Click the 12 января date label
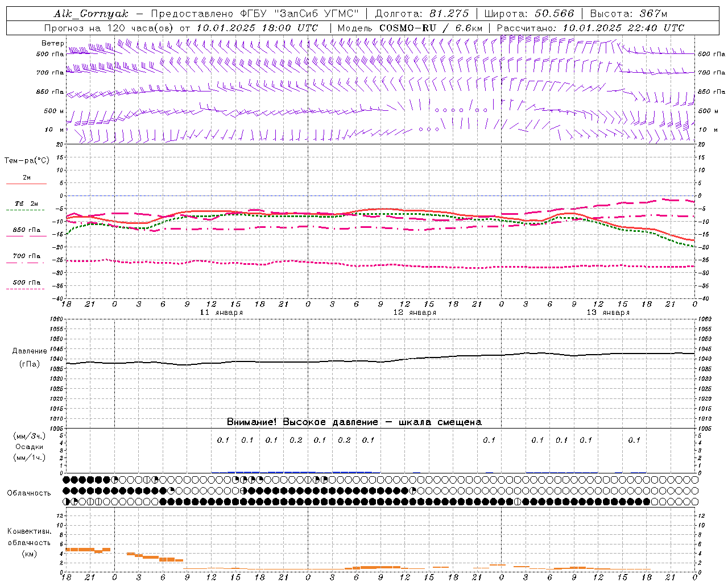728x582 pixels. click(415, 313)
